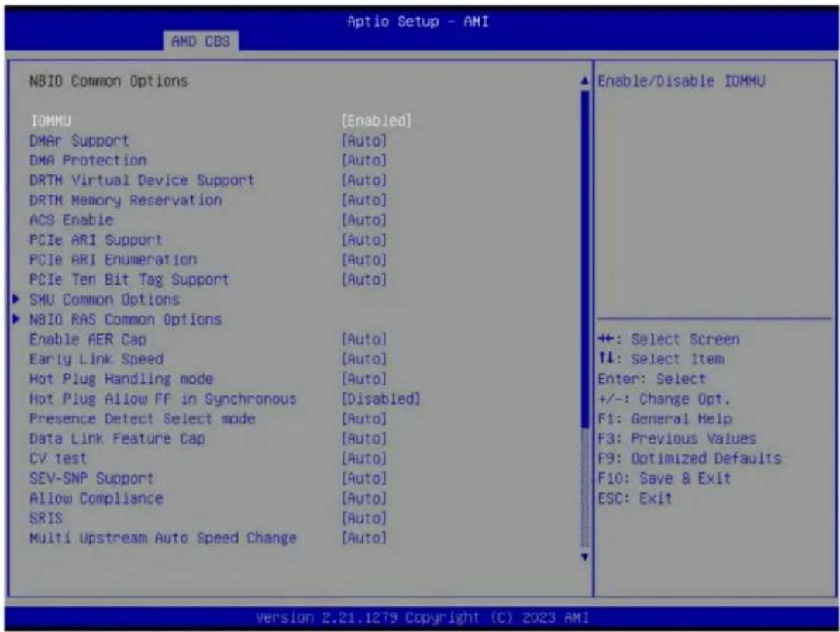Select Early Link Speed option
Image resolution: width=840 pixels, height=632 pixels.
pyautogui.click(x=96, y=358)
